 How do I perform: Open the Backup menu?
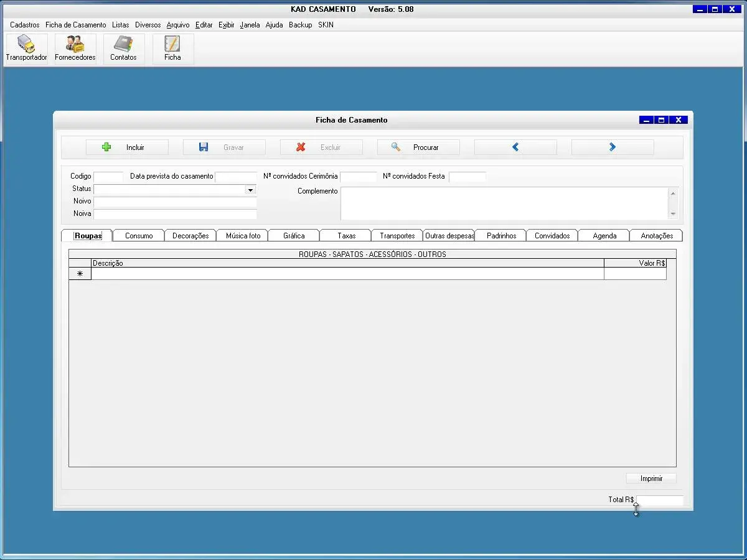tap(300, 25)
